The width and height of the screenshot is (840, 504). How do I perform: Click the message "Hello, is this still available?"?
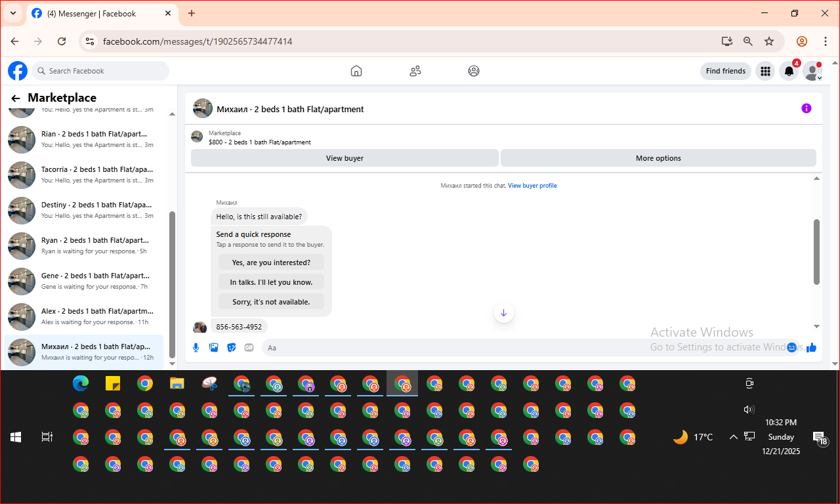259,217
